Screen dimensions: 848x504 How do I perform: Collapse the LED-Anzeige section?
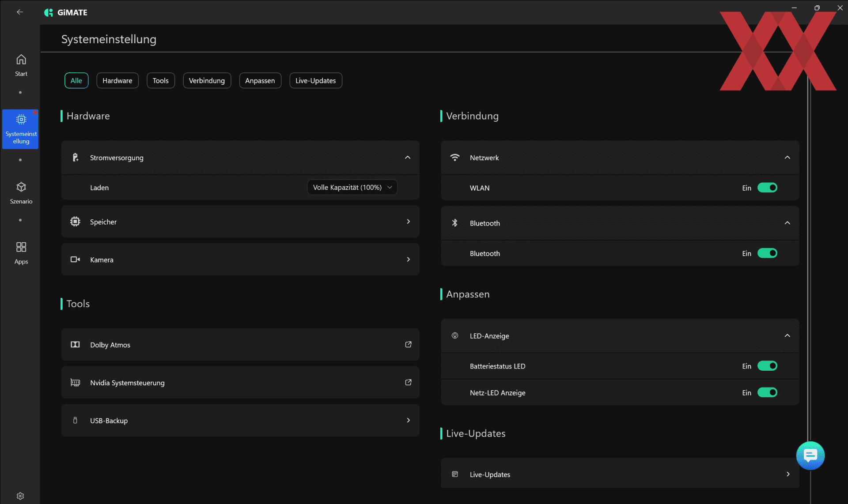[787, 336]
